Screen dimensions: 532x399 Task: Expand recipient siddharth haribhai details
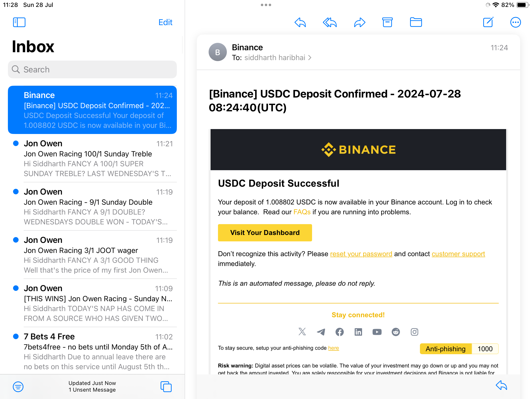(278, 58)
